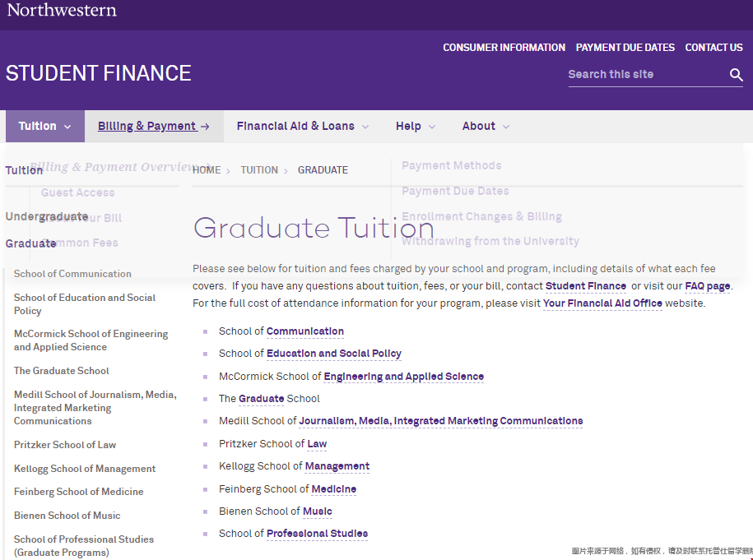The width and height of the screenshot is (753, 560).
Task: Open Payment Due Dates dropdown entry
Action: coord(455,191)
